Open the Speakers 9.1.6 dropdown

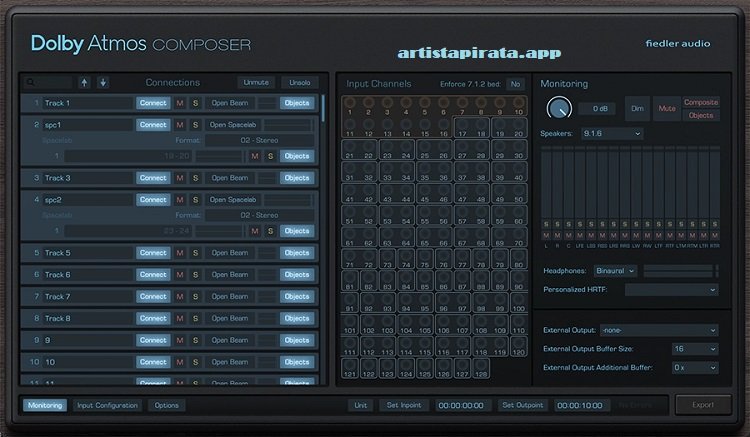(x=611, y=133)
